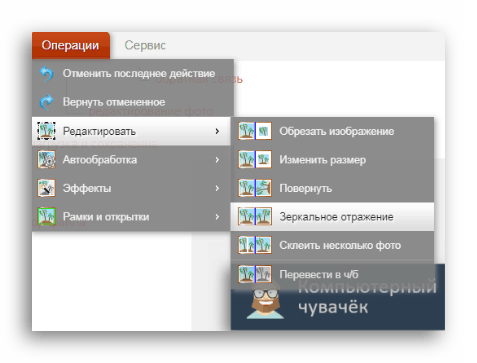The width and height of the screenshot is (477, 363).
Task: Click the Редактировать palm-tree selection icon
Action: (x=46, y=131)
